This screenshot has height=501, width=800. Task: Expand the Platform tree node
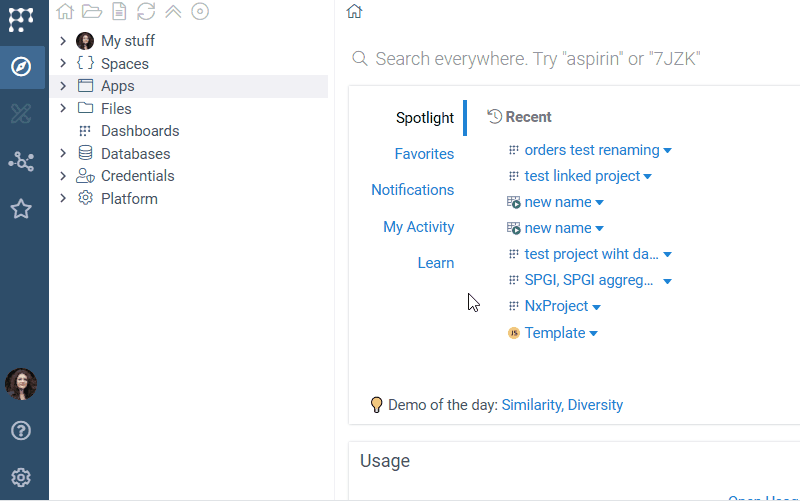[63, 199]
